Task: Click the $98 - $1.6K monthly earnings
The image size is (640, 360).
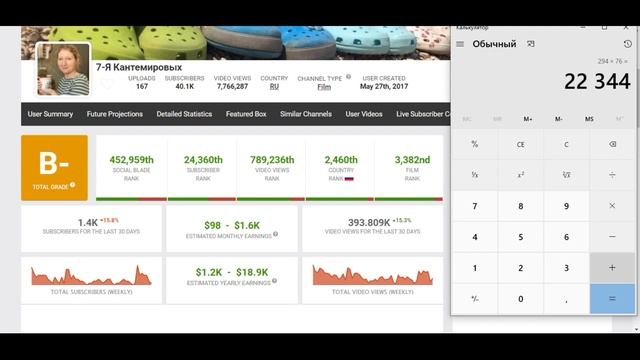Action: (232, 225)
